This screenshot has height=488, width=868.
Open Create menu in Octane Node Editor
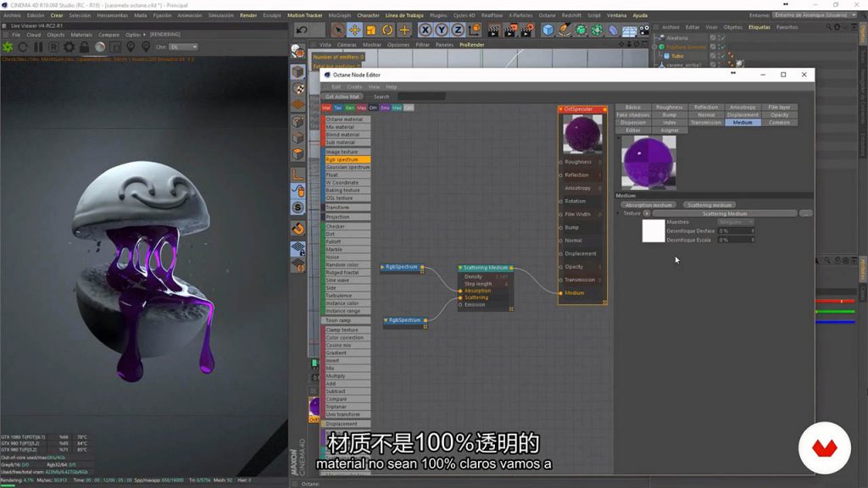coord(354,87)
